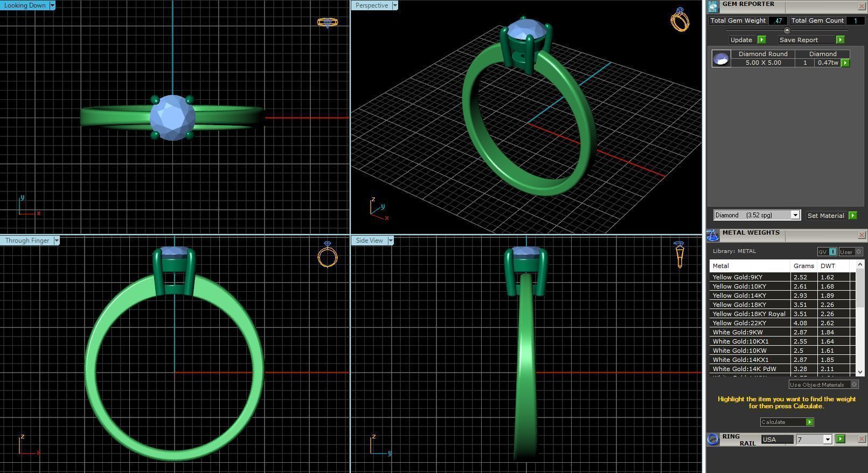Viewport: 868px width, 473px height.
Task: Click the DWT column header
Action: pyautogui.click(x=834, y=266)
